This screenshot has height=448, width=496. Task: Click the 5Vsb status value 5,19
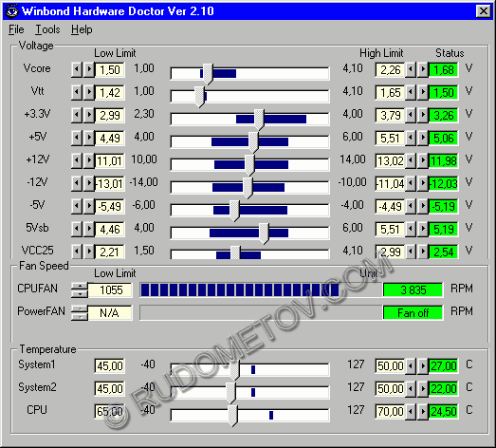[444, 230]
